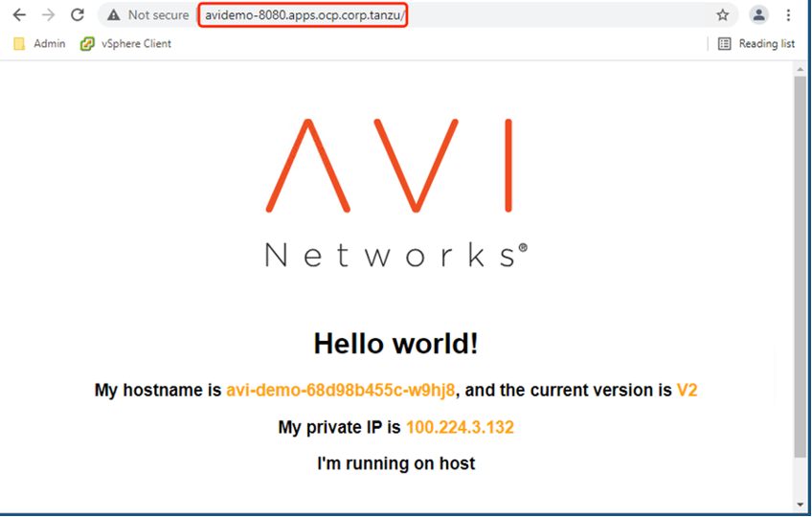Click the I'm running on host line

pyautogui.click(x=396, y=463)
